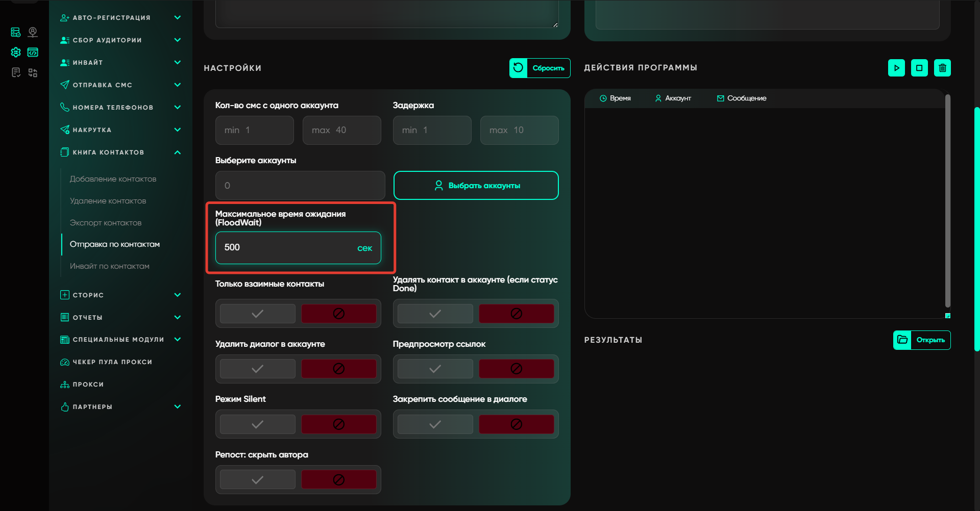Click the gear settings icon in left rail

tap(16, 52)
